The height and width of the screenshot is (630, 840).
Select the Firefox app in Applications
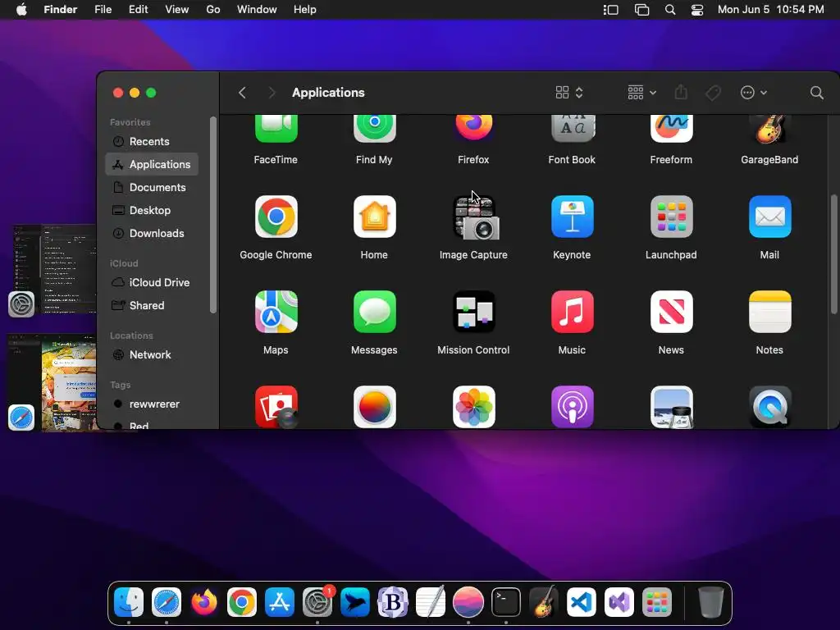coord(473,127)
